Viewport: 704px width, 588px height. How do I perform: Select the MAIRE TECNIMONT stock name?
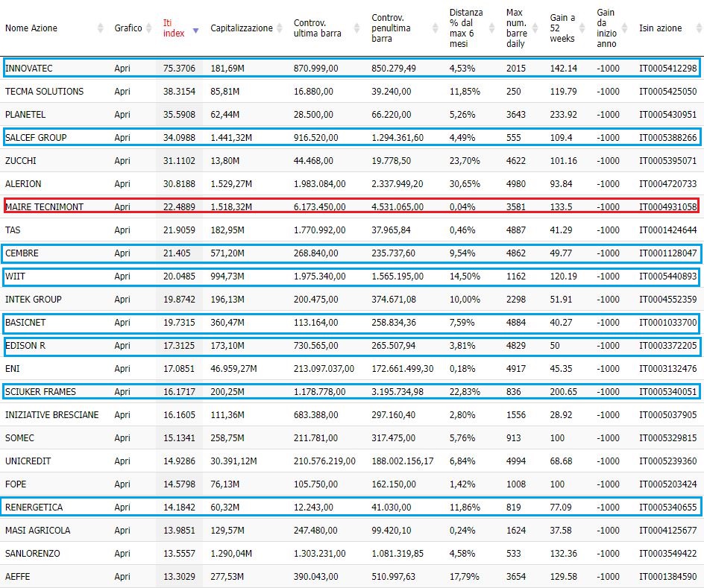45,206
